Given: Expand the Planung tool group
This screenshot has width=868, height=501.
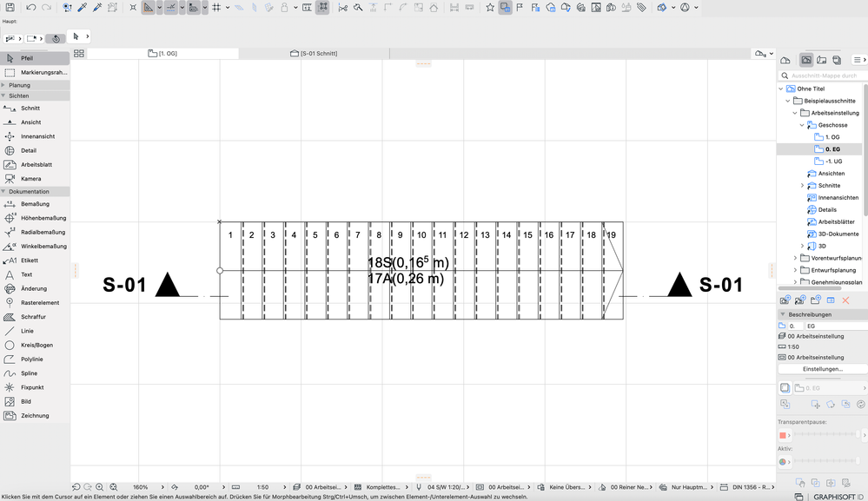Looking at the screenshot, I should [x=3, y=85].
